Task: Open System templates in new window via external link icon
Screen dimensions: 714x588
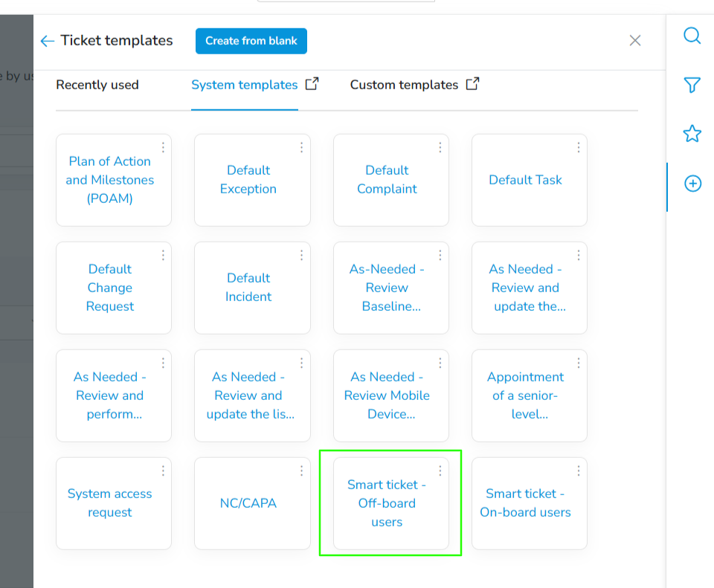Action: tap(312, 83)
